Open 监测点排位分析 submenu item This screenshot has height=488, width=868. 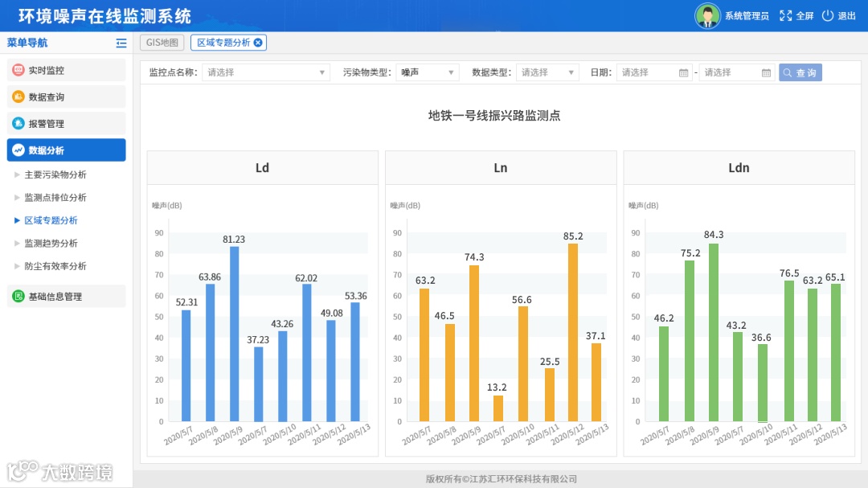click(x=55, y=197)
